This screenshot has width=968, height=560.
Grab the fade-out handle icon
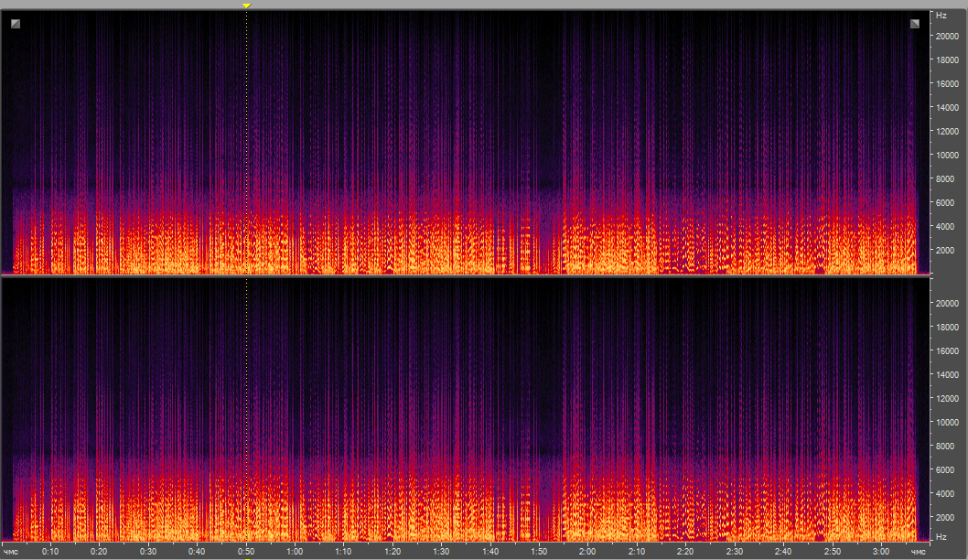click(915, 24)
